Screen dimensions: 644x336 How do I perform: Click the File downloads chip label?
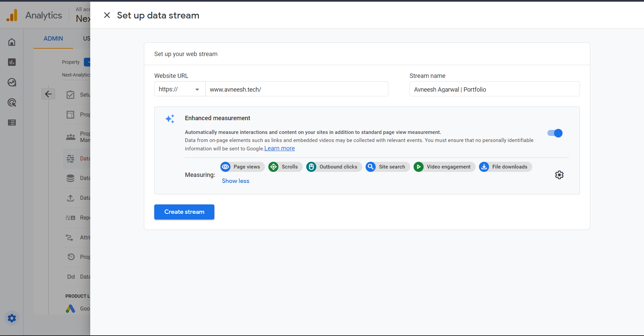point(510,167)
